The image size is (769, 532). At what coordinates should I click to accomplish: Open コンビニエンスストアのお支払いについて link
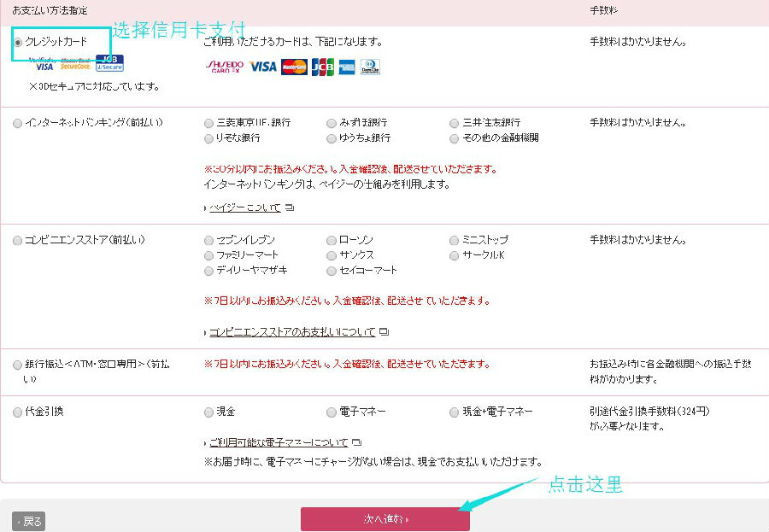pos(292,332)
